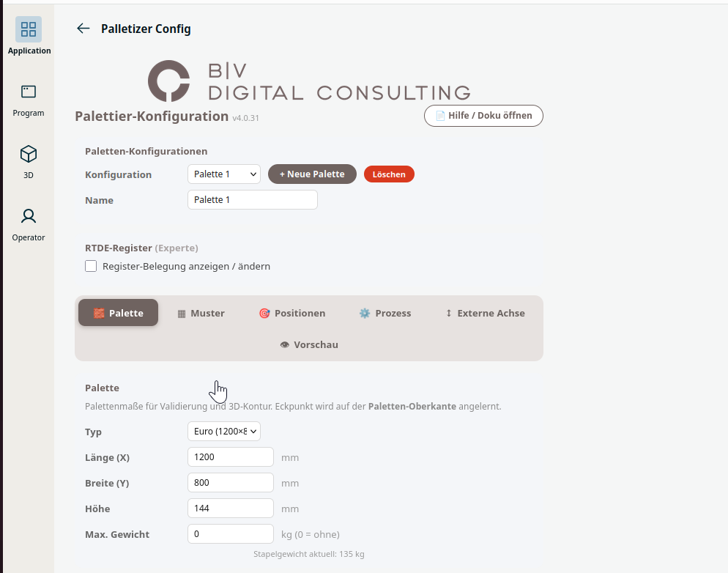The height and width of the screenshot is (573, 728).
Task: Open the Externe Achse tab
Action: click(485, 314)
